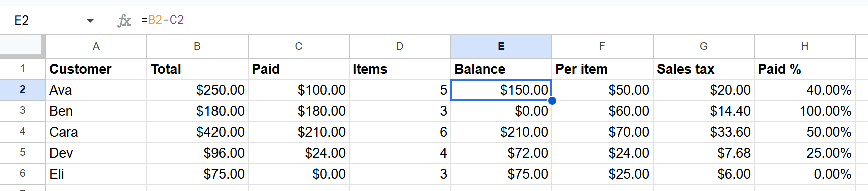Select row 4 header
Screen dimensions: 868x191
(x=23, y=132)
